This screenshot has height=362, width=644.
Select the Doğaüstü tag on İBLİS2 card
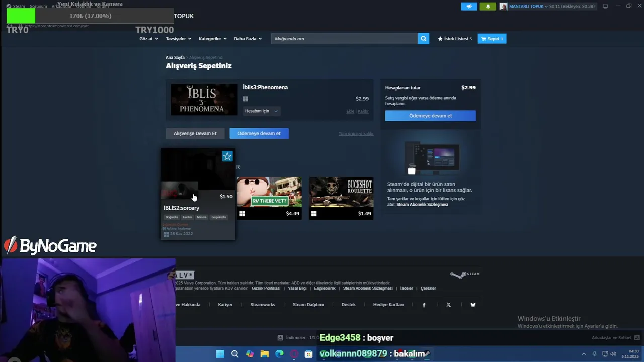click(172, 217)
